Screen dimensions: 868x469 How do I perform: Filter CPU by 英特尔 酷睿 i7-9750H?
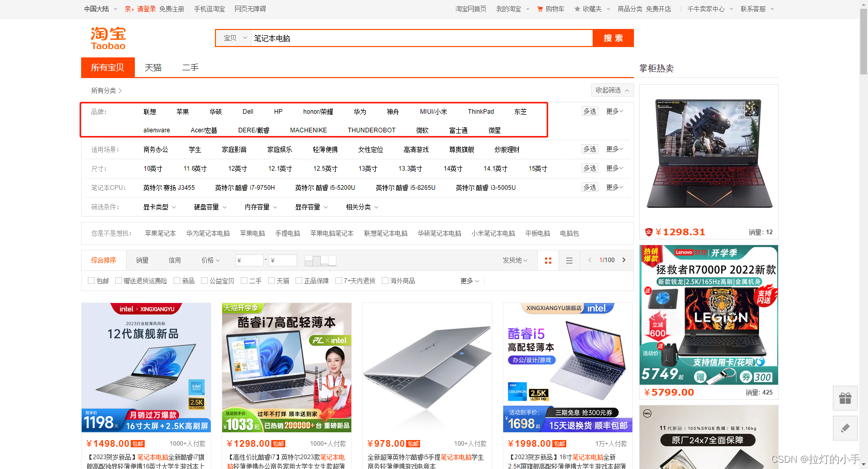click(x=245, y=188)
